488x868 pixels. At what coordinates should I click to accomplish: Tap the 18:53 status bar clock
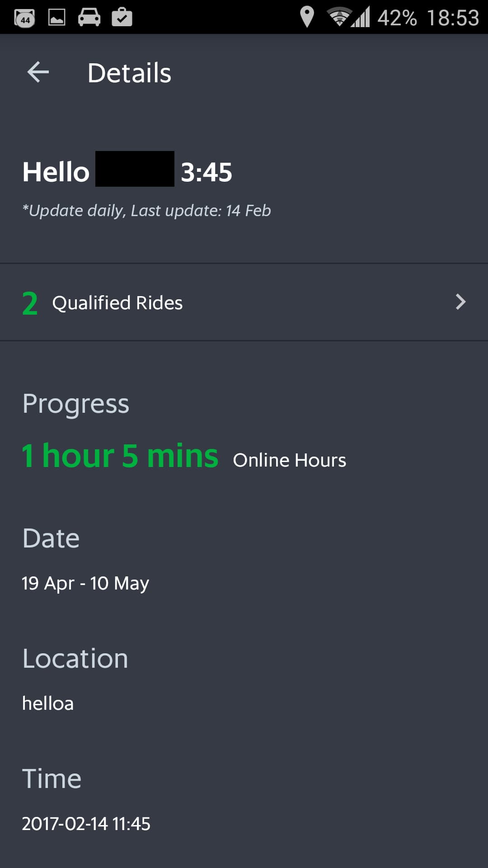click(453, 18)
